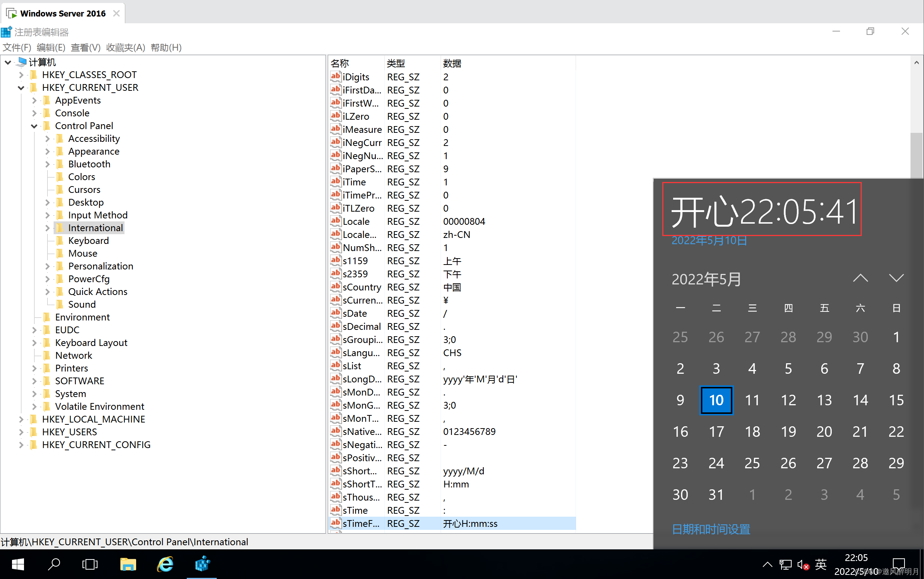This screenshot has height=579, width=924.
Task: Click the 开心H:mm:ss data value
Action: pos(470,523)
